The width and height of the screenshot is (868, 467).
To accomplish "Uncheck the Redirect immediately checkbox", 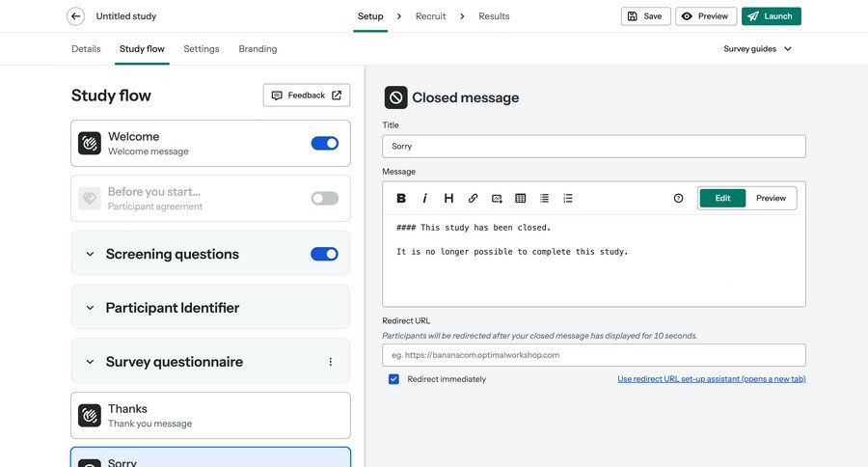I will [393, 379].
